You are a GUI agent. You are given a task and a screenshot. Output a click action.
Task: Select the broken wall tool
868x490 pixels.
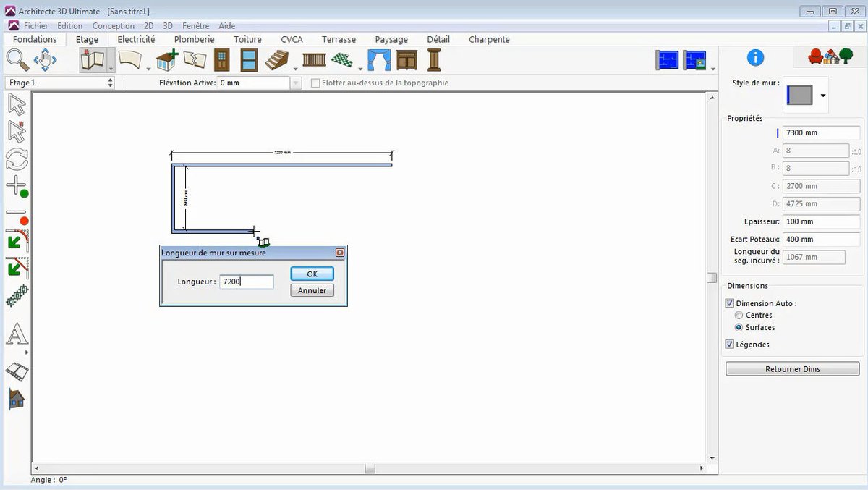(195, 59)
